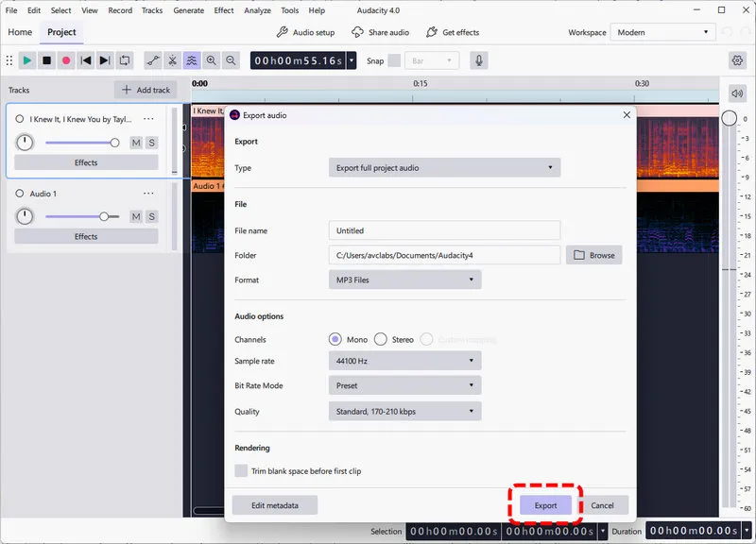Open options menu for Audio 1 track
The width and height of the screenshot is (756, 544).
[148, 194]
